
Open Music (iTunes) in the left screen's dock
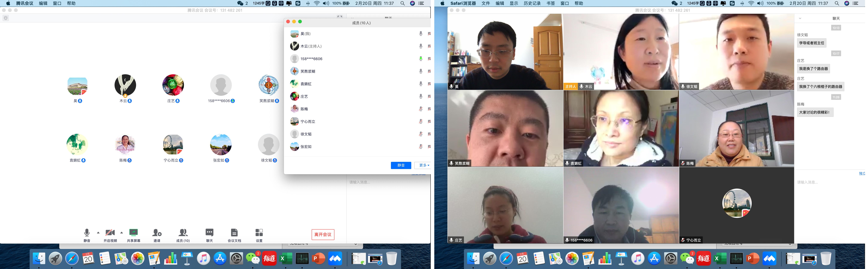coord(204,259)
